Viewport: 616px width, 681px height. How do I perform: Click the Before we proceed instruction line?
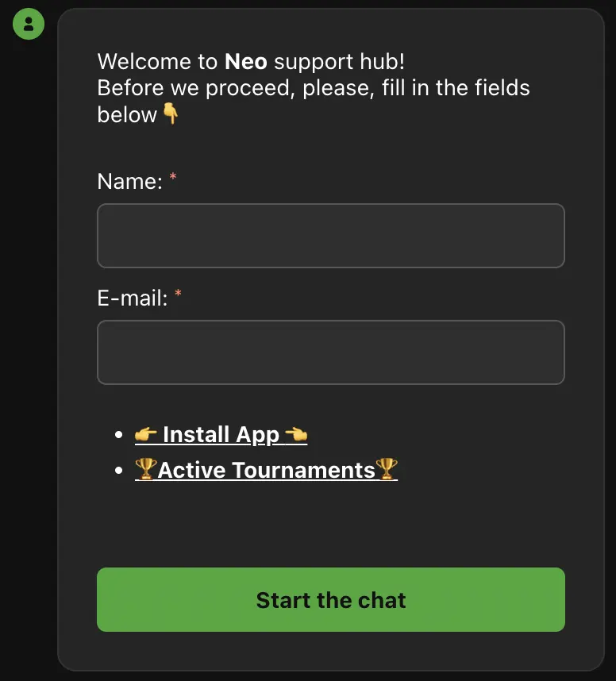click(x=314, y=87)
